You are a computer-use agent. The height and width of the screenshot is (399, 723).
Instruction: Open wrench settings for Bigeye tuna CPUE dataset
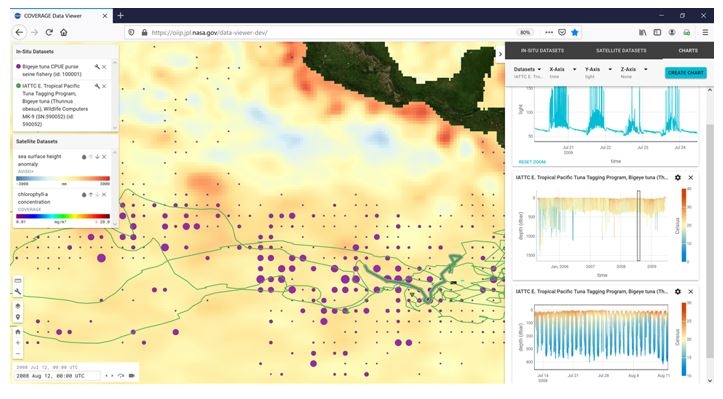[97, 67]
